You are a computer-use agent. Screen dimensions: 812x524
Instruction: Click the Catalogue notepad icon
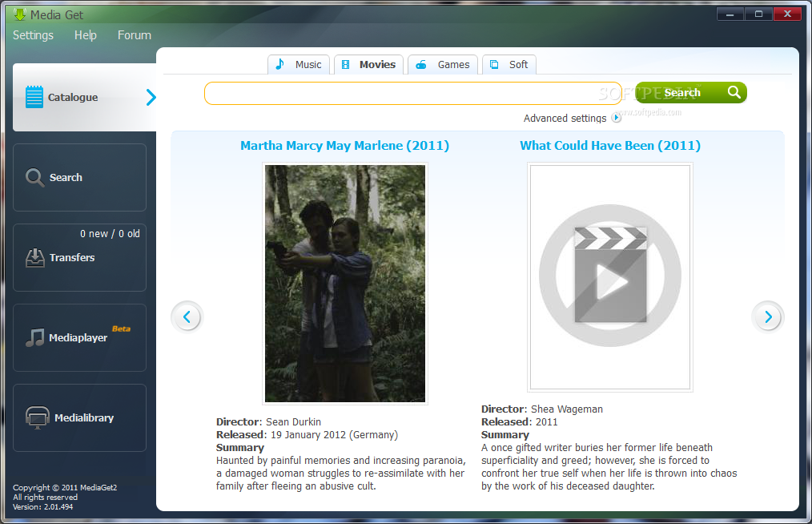tap(34, 97)
